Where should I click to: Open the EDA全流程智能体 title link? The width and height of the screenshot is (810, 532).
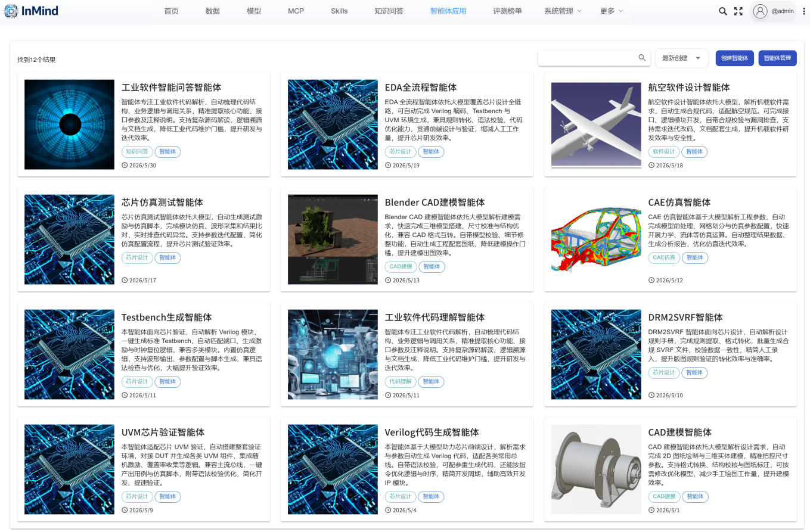pos(421,88)
